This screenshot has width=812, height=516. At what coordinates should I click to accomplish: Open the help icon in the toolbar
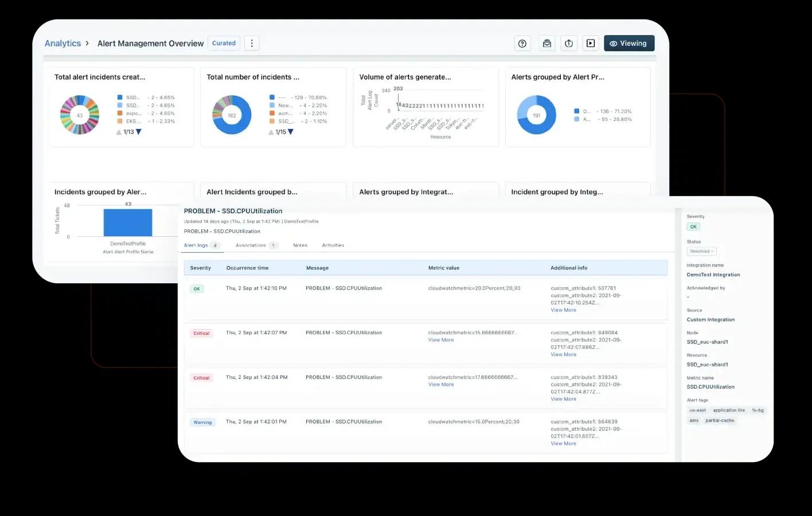522,43
